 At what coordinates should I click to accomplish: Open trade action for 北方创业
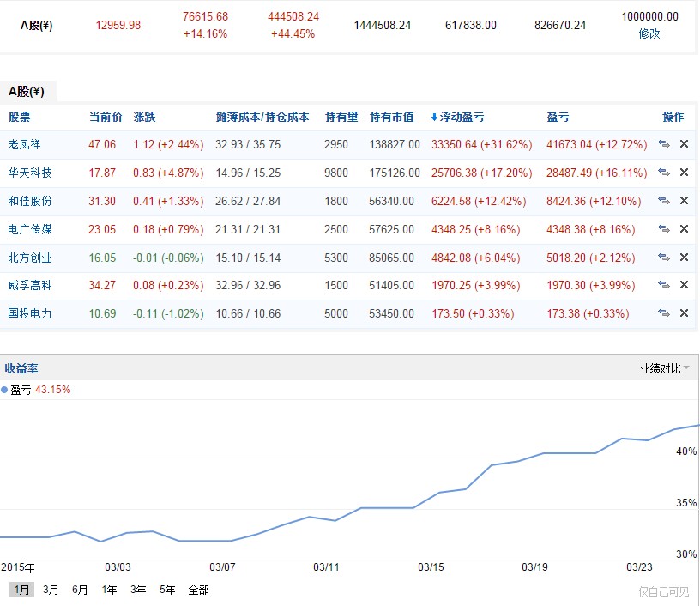pyautogui.click(x=664, y=258)
